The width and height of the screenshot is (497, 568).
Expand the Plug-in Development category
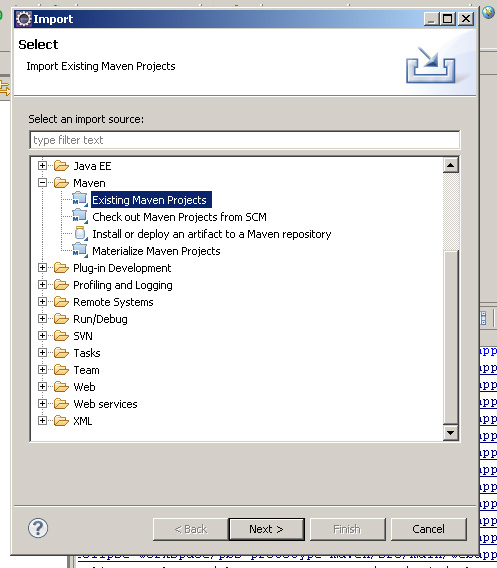tap(42, 268)
